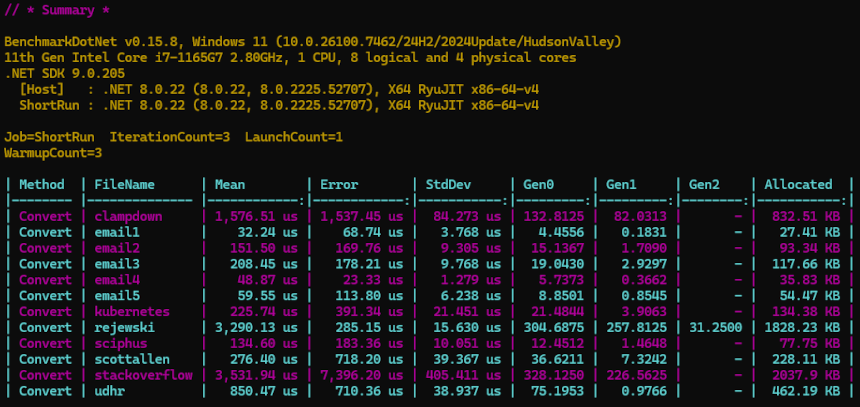
Task: Click the 'rejewski' file name cell
Action: coord(125,328)
